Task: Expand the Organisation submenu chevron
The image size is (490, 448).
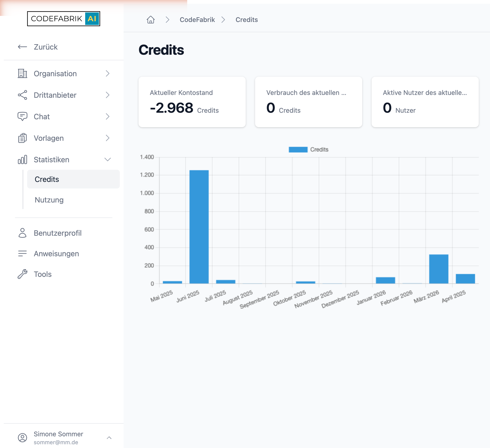Action: [108, 74]
